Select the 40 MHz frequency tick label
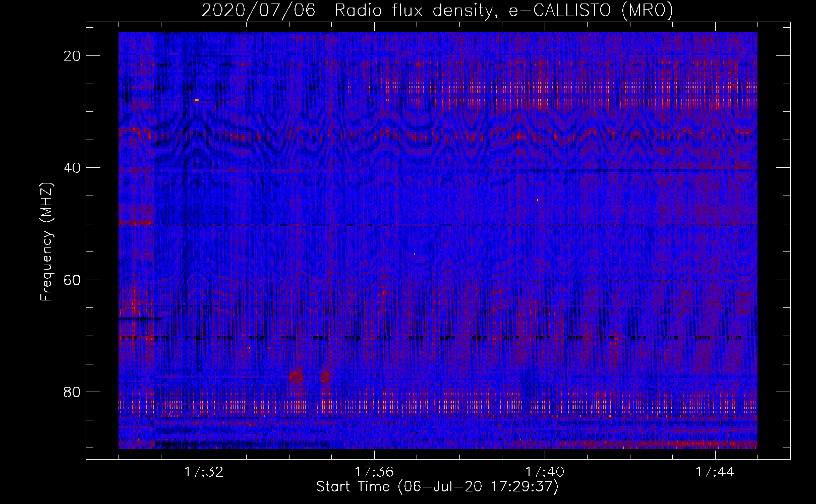 (73, 167)
